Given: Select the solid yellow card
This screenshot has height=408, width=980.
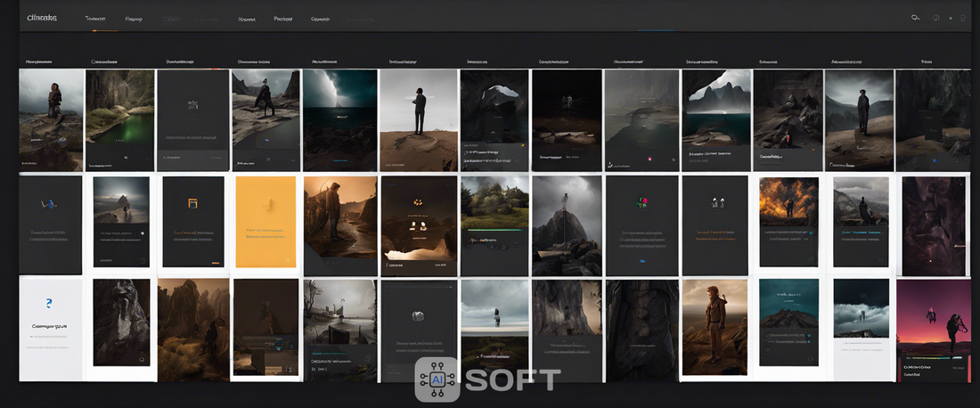Looking at the screenshot, I should tap(265, 224).
